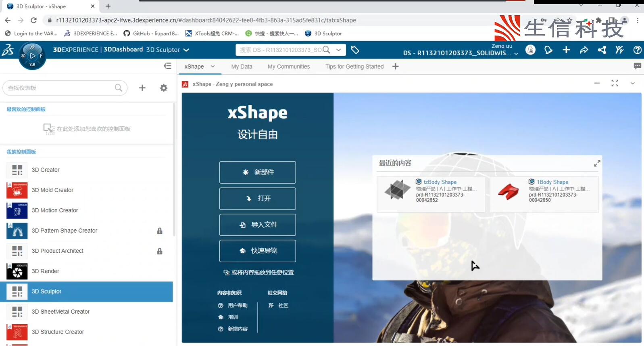Screen dimensions: 644x346
Task: Maximize the xShape widget
Action: tap(615, 83)
